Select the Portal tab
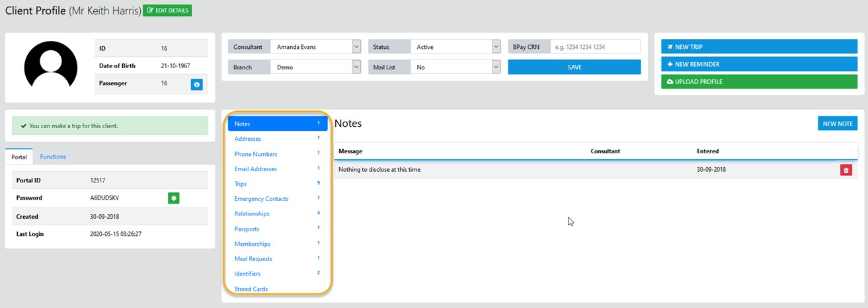Image resolution: width=868 pixels, height=308 pixels. pos(19,157)
